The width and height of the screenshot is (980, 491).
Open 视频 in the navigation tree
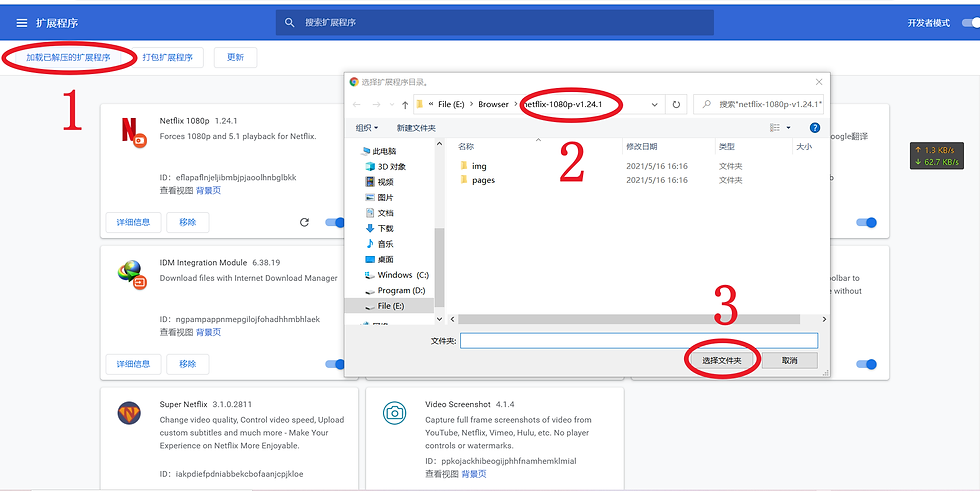coord(379,182)
